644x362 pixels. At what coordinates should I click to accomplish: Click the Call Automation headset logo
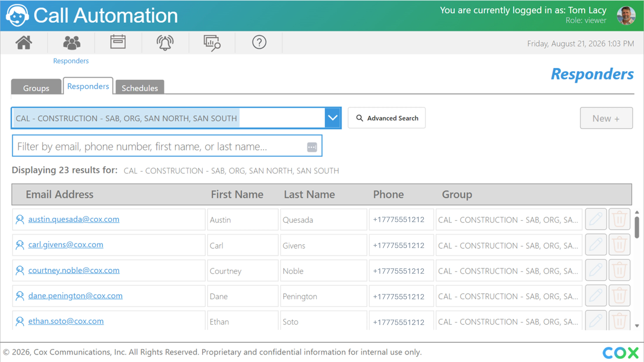(17, 16)
